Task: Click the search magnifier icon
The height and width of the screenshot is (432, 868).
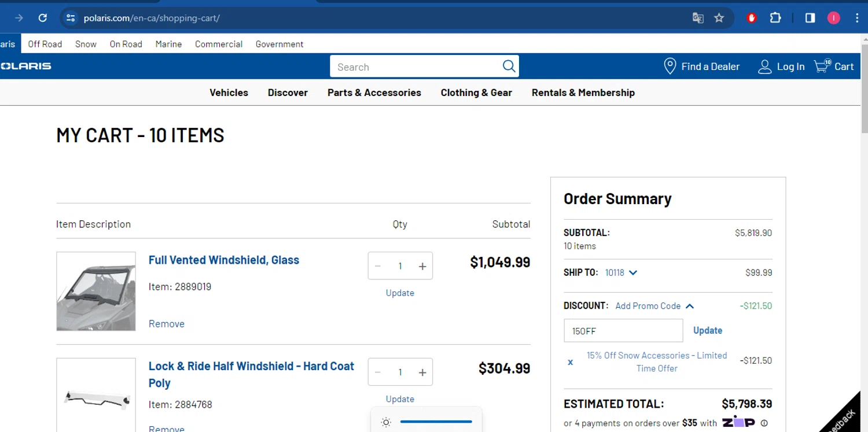Action: coord(509,66)
